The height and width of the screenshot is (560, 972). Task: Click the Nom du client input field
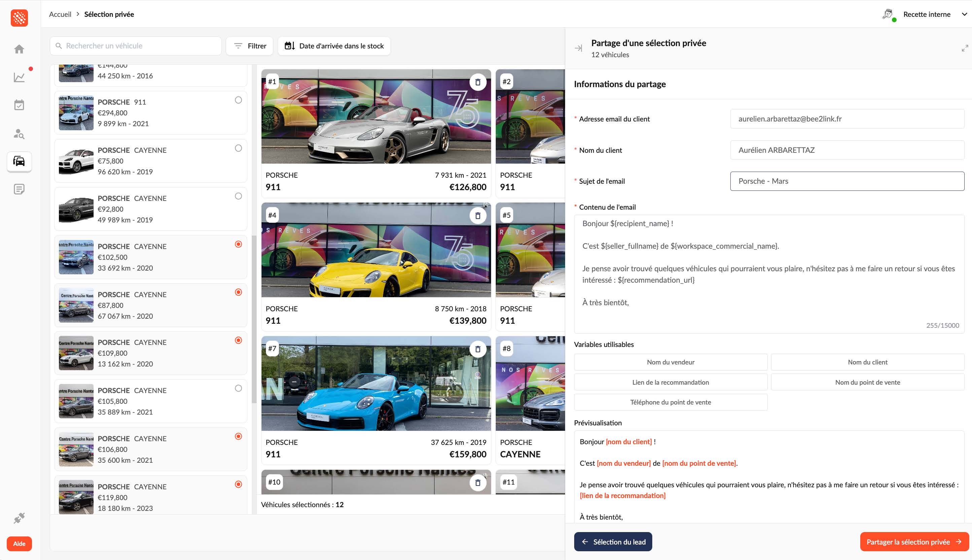pyautogui.click(x=847, y=150)
